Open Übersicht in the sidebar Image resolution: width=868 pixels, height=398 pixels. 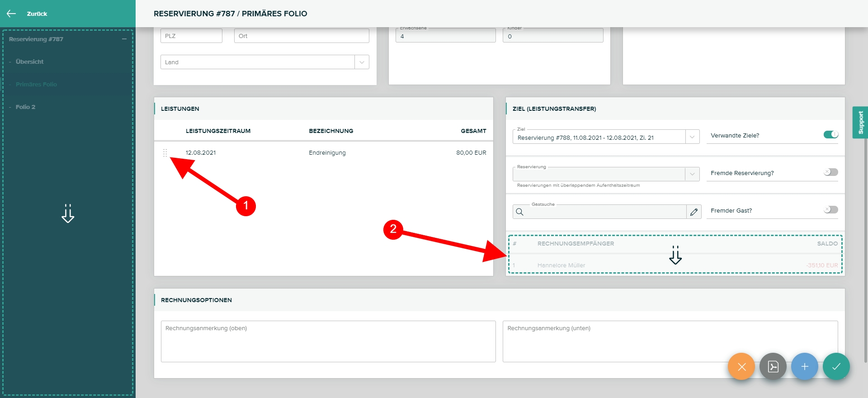point(30,62)
